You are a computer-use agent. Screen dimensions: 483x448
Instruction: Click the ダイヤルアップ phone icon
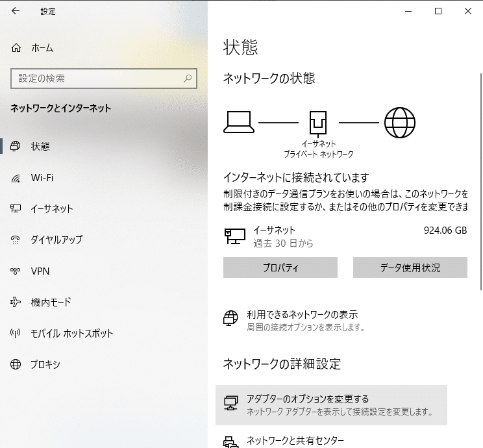pyautogui.click(x=16, y=240)
